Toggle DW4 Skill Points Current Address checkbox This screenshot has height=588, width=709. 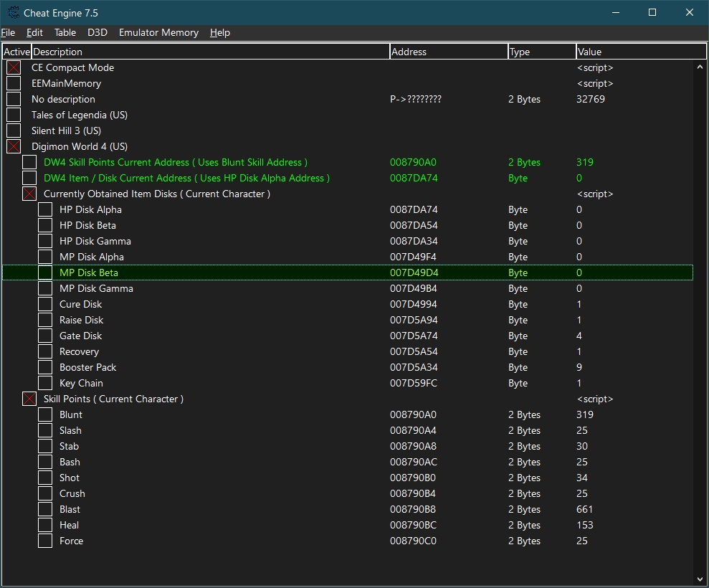tap(29, 162)
